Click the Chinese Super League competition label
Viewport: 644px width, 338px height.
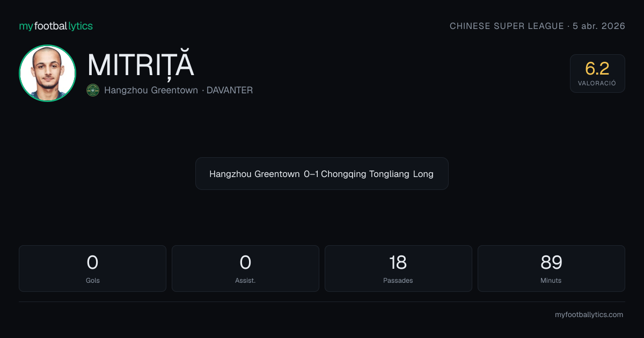click(507, 26)
